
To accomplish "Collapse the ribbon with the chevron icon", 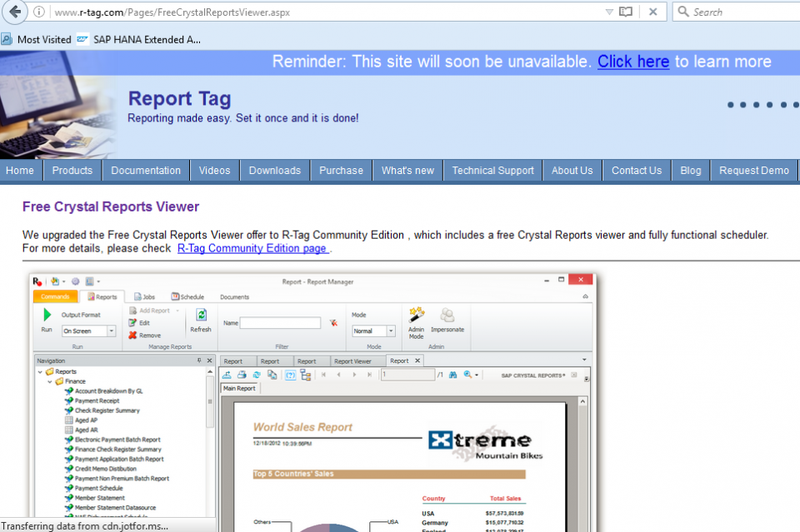I will coord(585,296).
